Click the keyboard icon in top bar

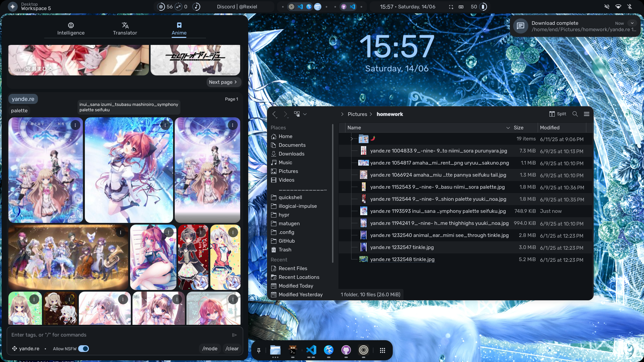point(461,7)
